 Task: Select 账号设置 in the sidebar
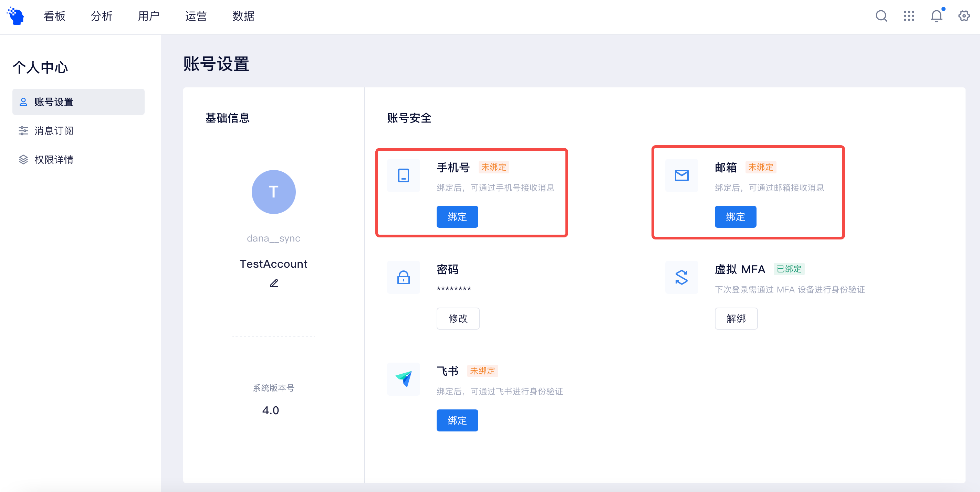[x=79, y=102]
